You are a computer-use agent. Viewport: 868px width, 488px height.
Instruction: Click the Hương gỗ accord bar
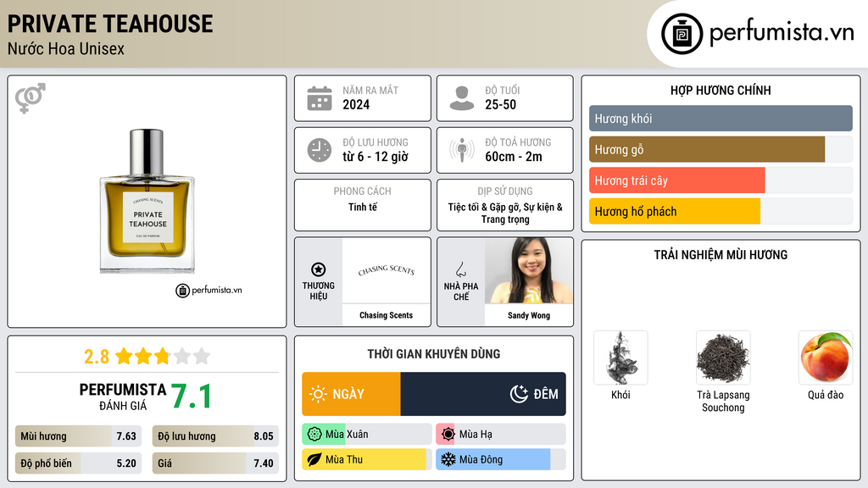pyautogui.click(x=721, y=149)
